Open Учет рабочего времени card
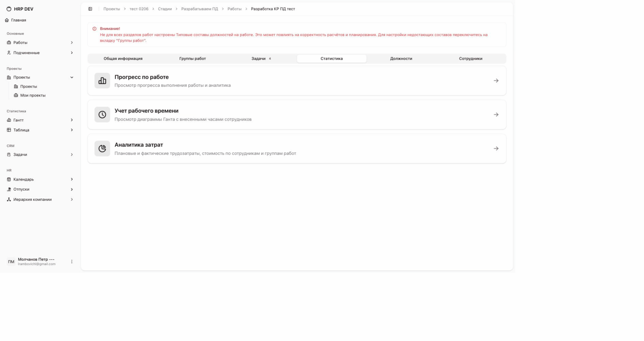The height and width of the screenshot is (341, 644). (x=297, y=114)
